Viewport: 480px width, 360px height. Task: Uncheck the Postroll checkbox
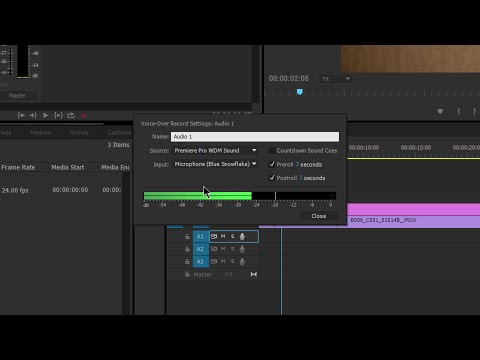coord(272,178)
